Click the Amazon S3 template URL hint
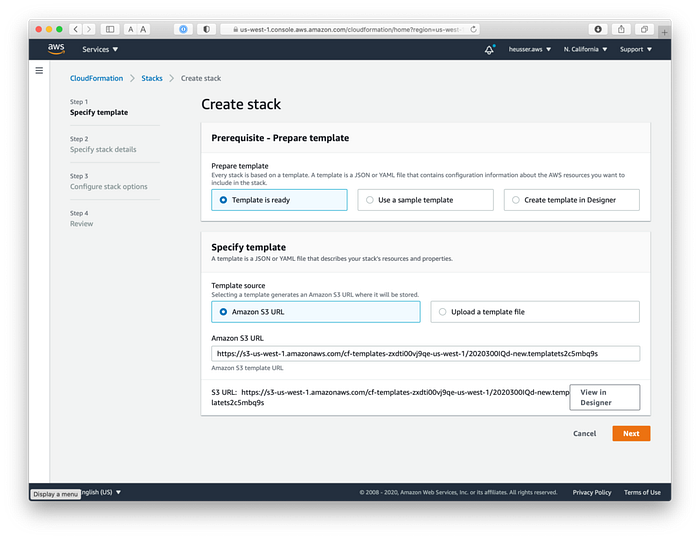 point(247,368)
